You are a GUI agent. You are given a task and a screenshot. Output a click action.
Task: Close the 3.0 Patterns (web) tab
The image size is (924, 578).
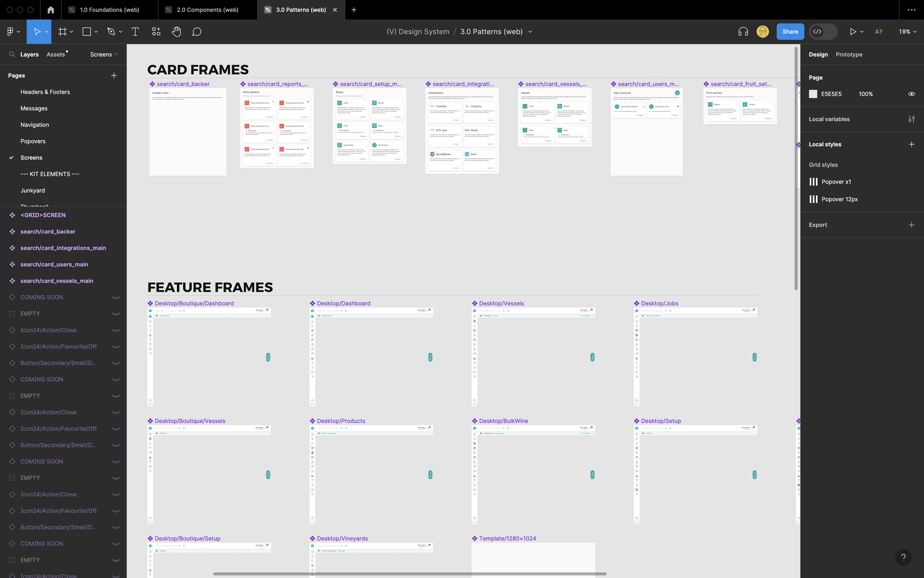[335, 10]
